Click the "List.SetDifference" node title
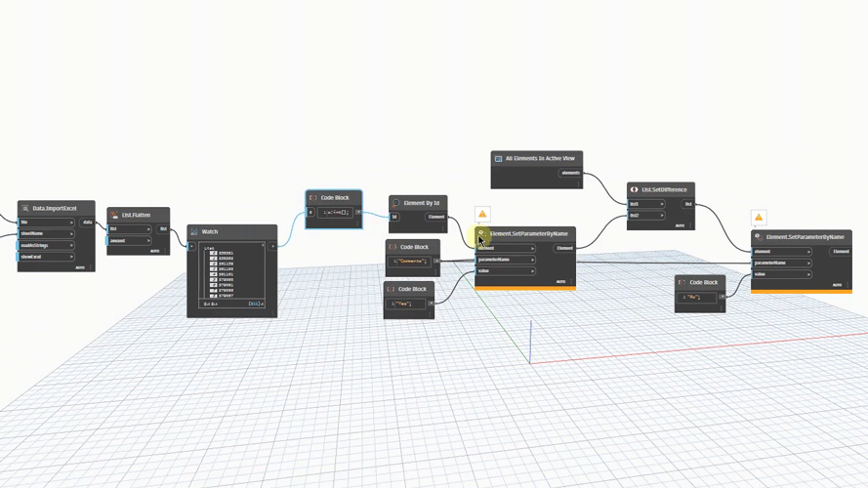868x488 pixels. (664, 189)
